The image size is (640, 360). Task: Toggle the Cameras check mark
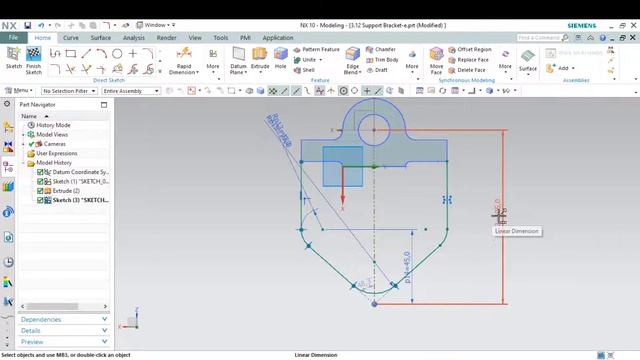31,144
